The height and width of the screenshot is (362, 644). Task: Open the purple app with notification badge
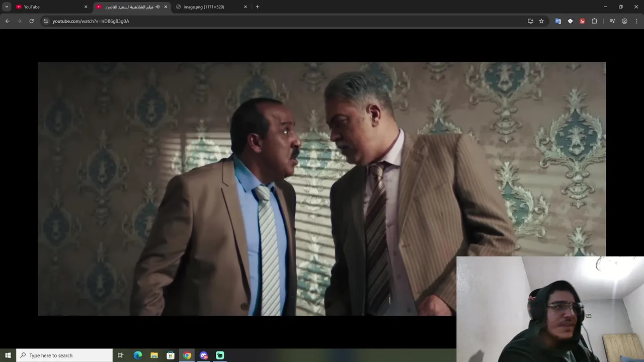tap(204, 355)
